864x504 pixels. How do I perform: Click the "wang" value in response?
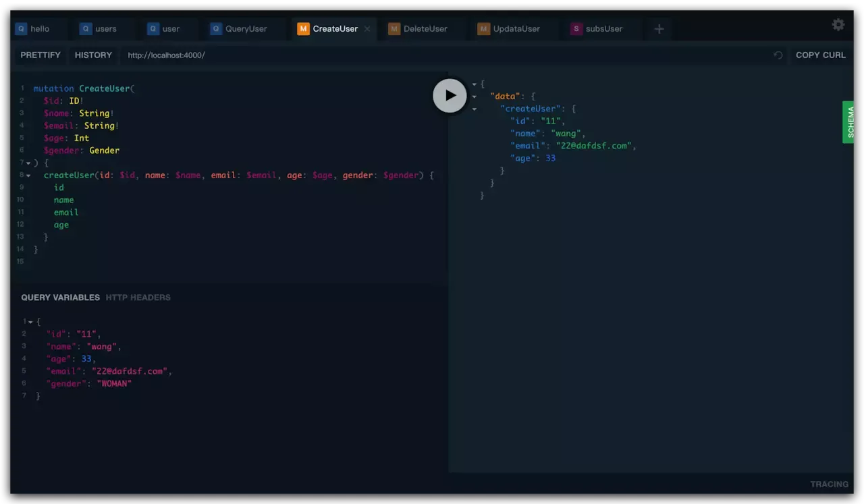(x=565, y=134)
